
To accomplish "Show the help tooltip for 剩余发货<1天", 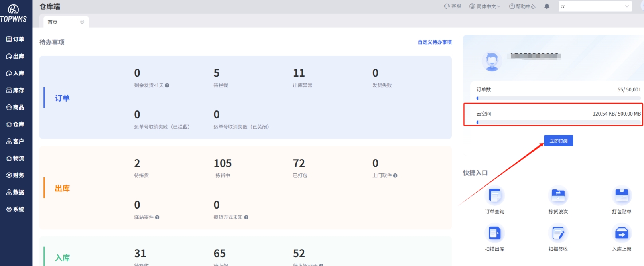I will [167, 85].
